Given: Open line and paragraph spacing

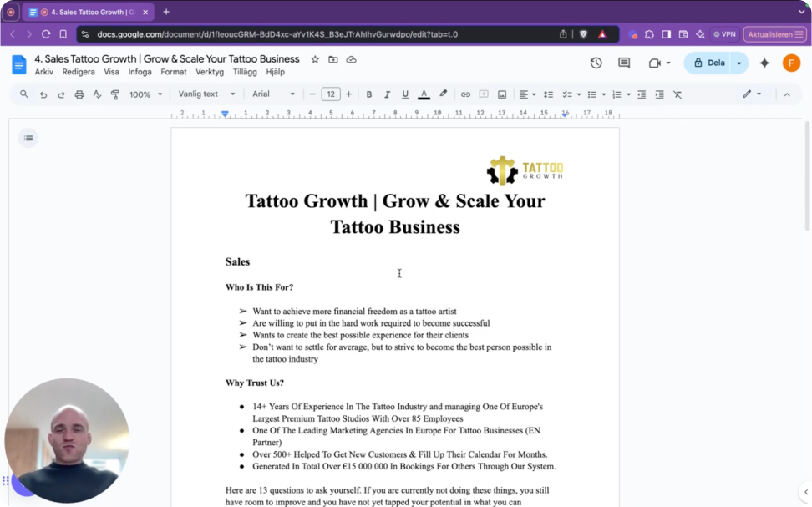Looking at the screenshot, I should [548, 94].
